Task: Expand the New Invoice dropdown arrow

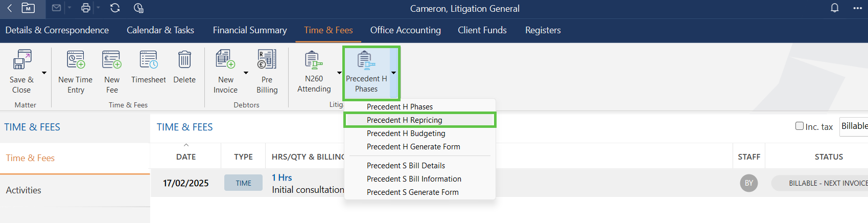Action: (x=246, y=73)
